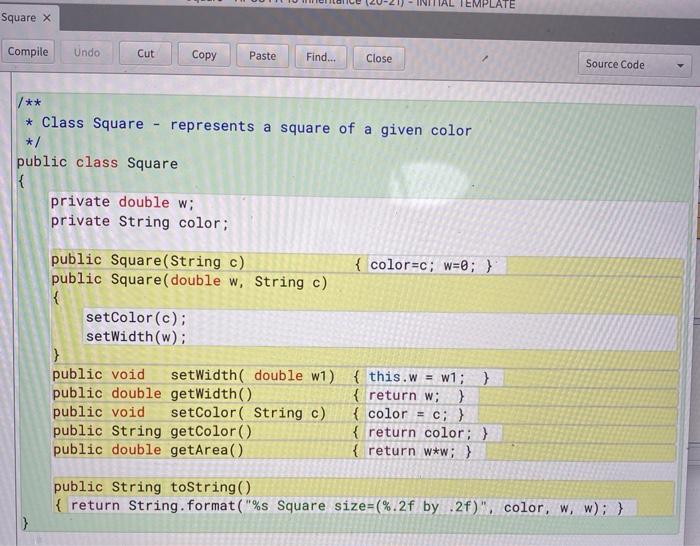Screen dimensions: 700x546
Task: Click the Copy button
Action: 204,55
